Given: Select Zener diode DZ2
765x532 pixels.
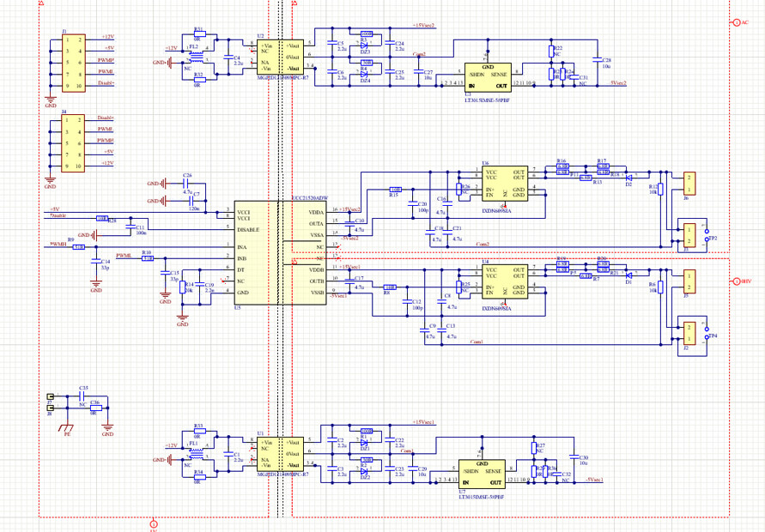Looking at the screenshot, I should (x=364, y=472).
